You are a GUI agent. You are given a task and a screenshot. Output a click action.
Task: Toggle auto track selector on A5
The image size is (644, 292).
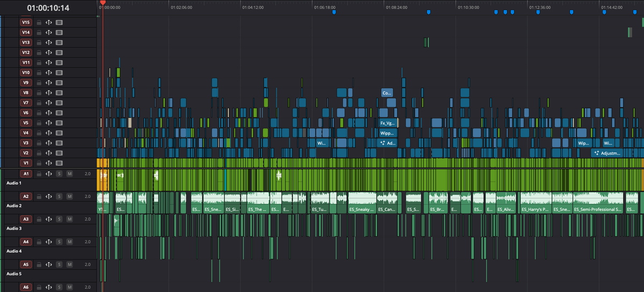(49, 264)
